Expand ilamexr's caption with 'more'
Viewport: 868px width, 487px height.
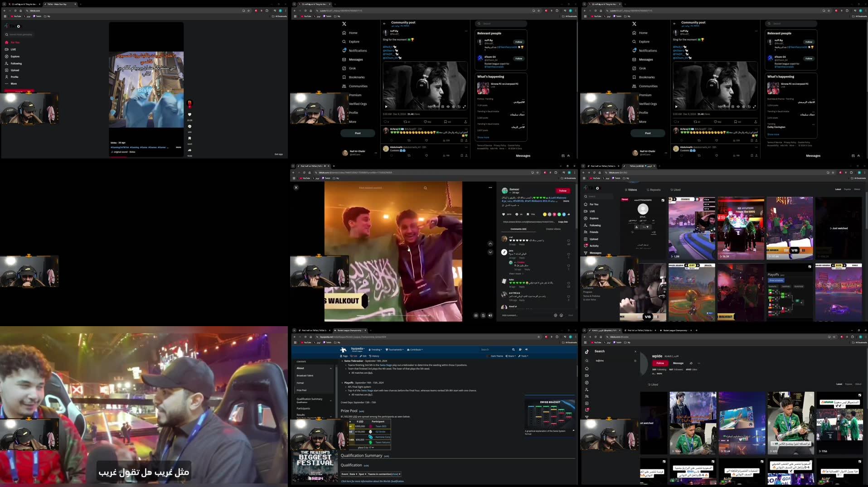[x=566, y=201]
